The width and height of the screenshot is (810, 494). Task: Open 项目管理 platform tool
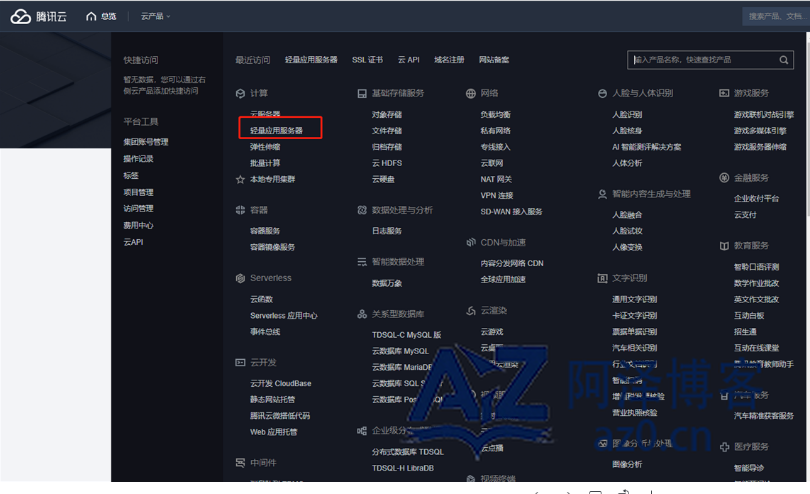coord(138,192)
